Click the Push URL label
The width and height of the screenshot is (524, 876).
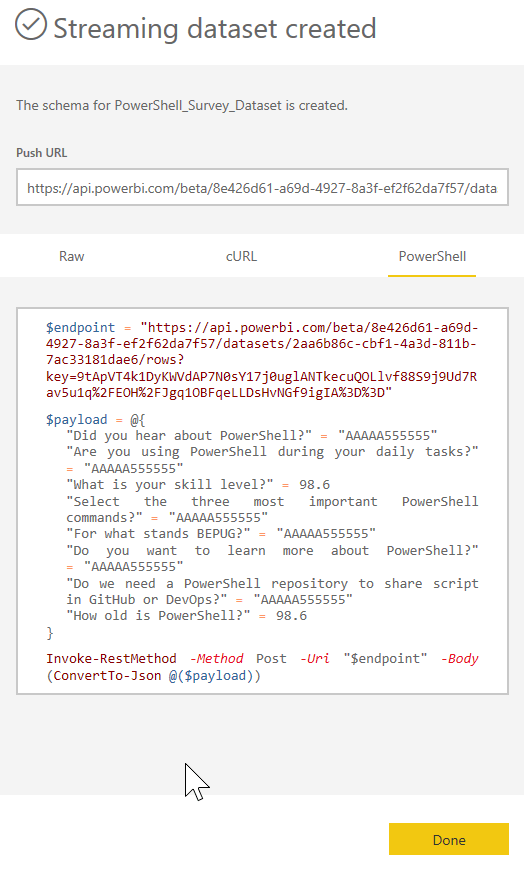(41, 153)
